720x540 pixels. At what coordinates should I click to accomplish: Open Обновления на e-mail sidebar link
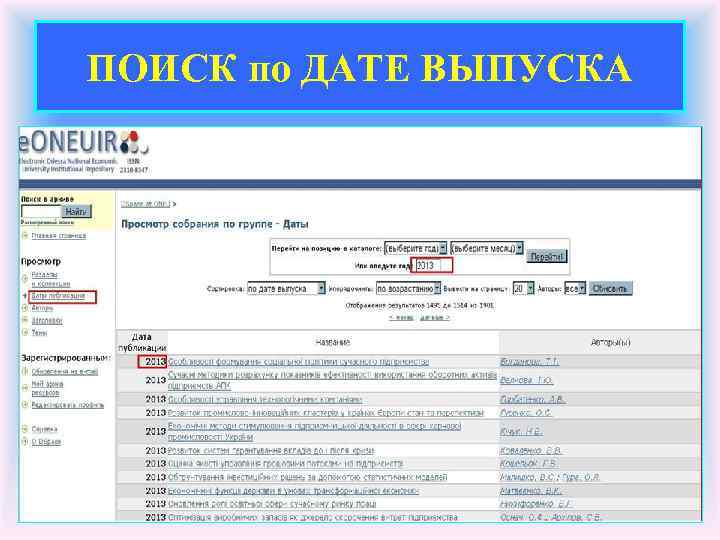pos(65,371)
